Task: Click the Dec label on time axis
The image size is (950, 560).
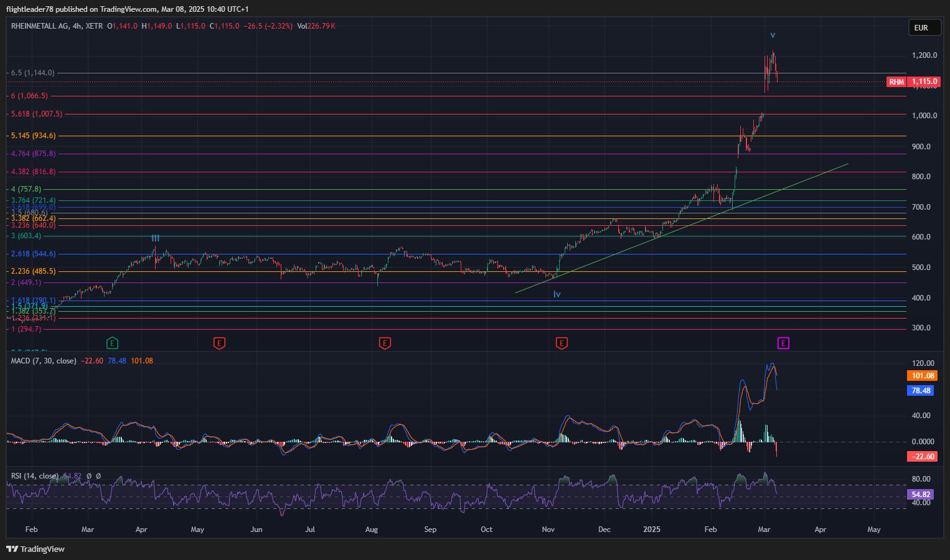Action: point(604,530)
